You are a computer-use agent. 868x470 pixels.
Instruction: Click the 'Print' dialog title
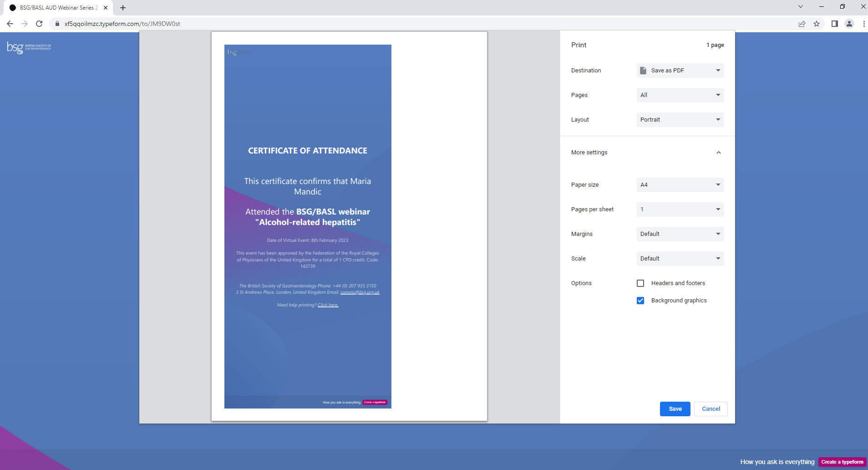pyautogui.click(x=579, y=45)
